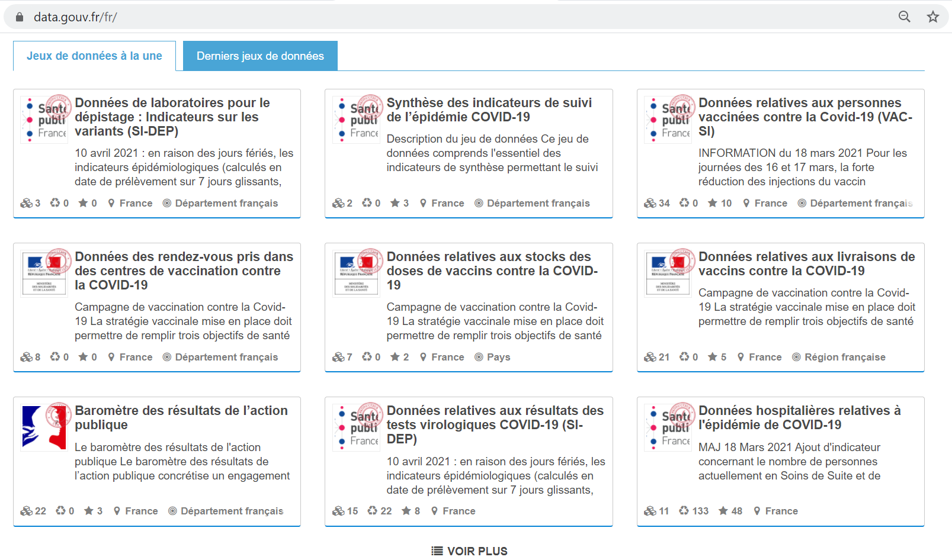Click the padlock icon in the address bar
Viewport: 952px width, 560px height.
pos(20,17)
